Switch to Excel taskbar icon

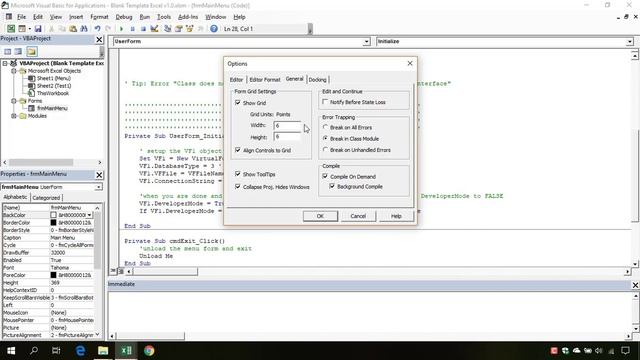126,351
